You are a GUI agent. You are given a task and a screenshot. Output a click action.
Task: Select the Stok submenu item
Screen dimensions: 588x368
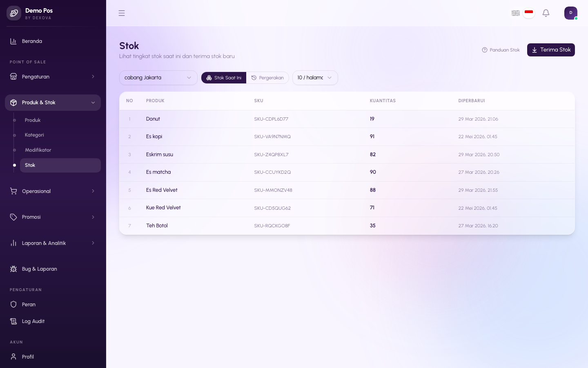click(60, 165)
